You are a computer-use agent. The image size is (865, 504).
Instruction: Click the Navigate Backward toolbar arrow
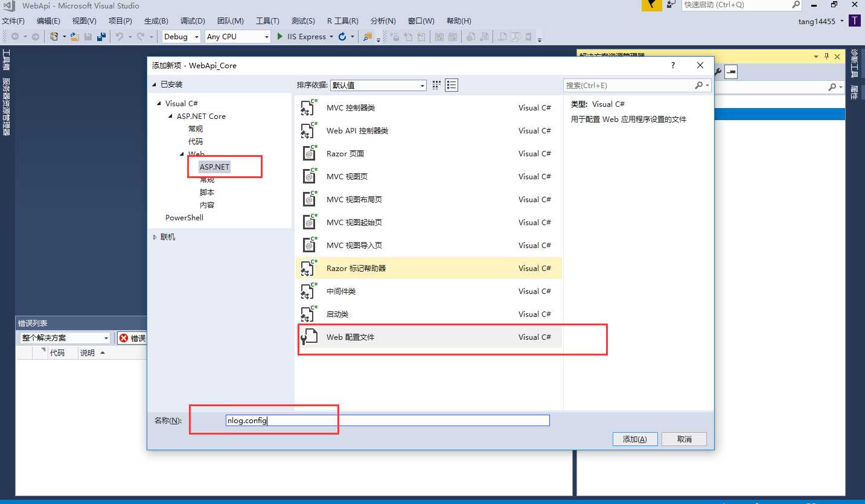[x=14, y=37]
